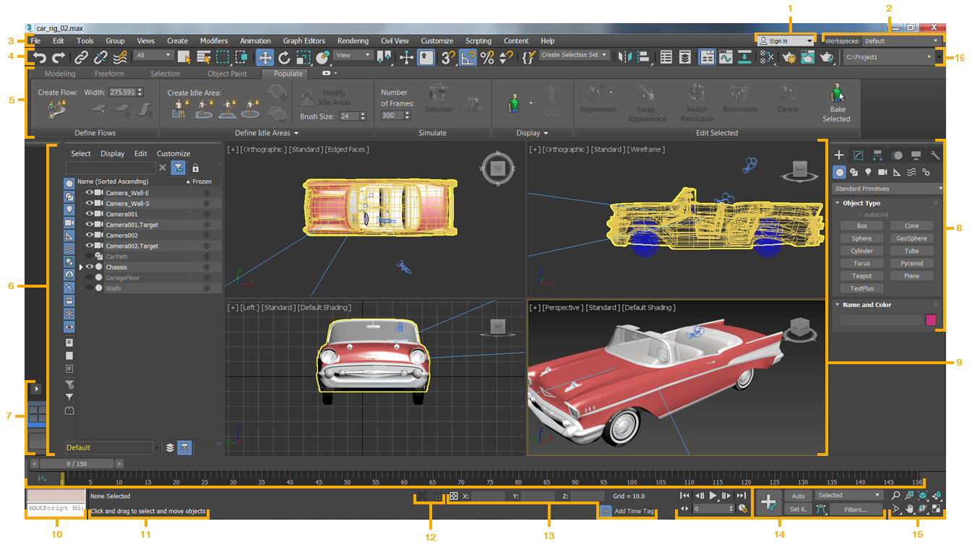
Task: Choose the Select and Scale tool
Action: click(x=304, y=57)
